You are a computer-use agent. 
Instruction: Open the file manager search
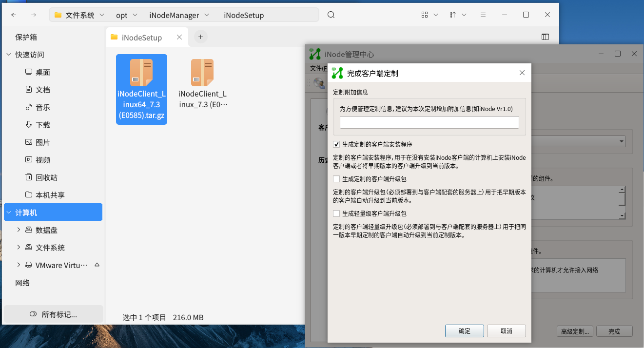point(331,15)
